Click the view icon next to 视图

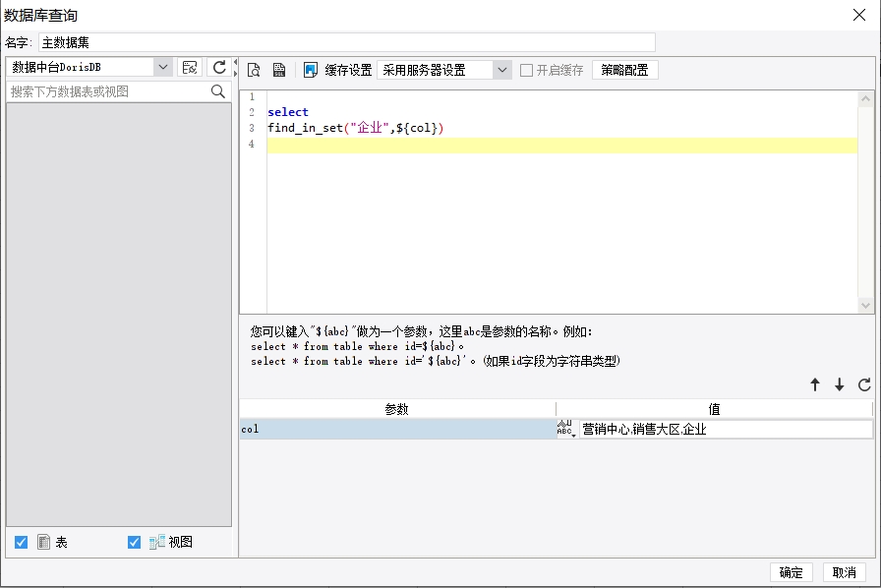157,542
